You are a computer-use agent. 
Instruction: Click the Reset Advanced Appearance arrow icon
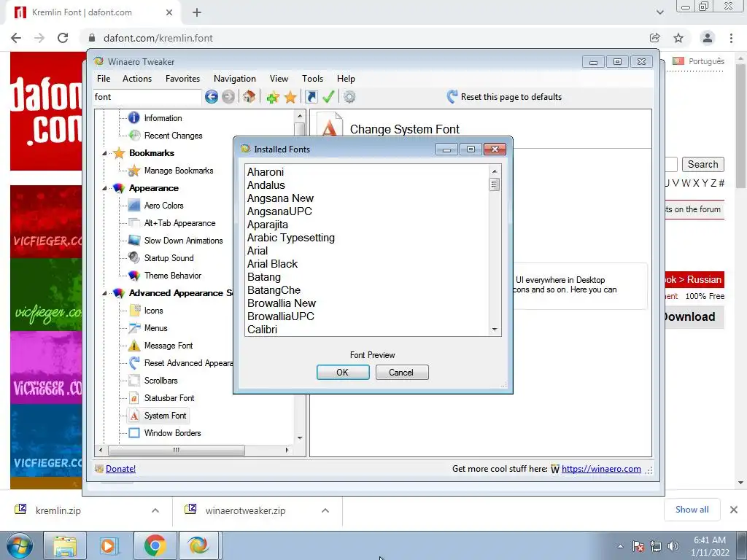click(134, 363)
